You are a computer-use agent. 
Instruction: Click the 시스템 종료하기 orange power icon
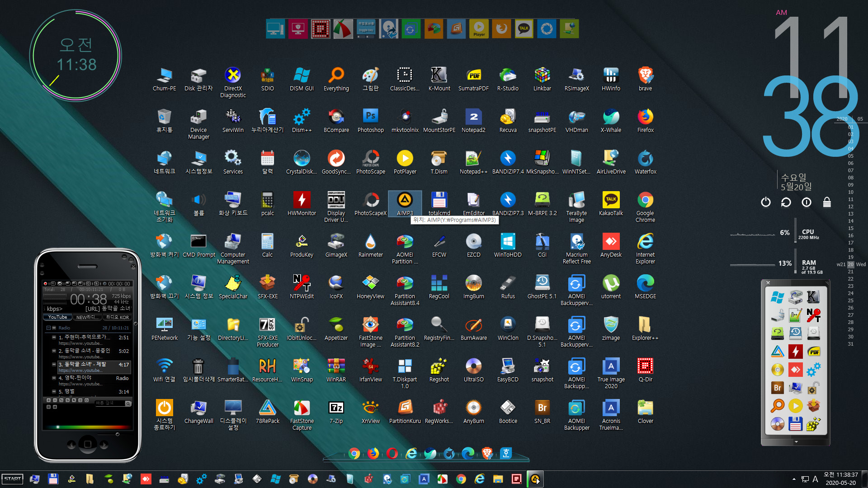pos(164,415)
